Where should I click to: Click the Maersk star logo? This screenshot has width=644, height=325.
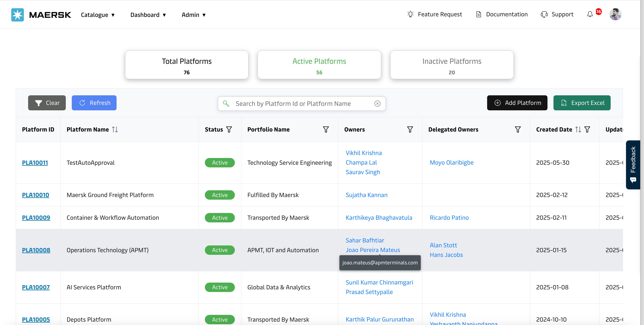17,15
